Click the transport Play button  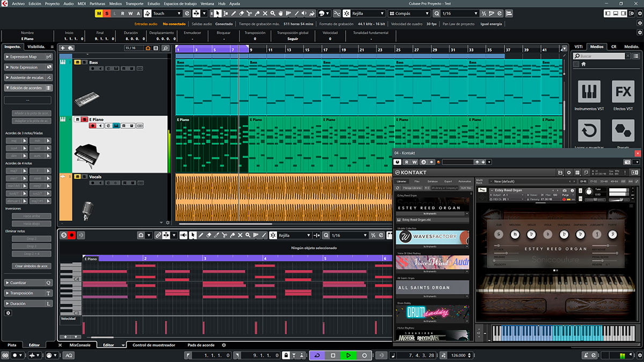tap(348, 355)
